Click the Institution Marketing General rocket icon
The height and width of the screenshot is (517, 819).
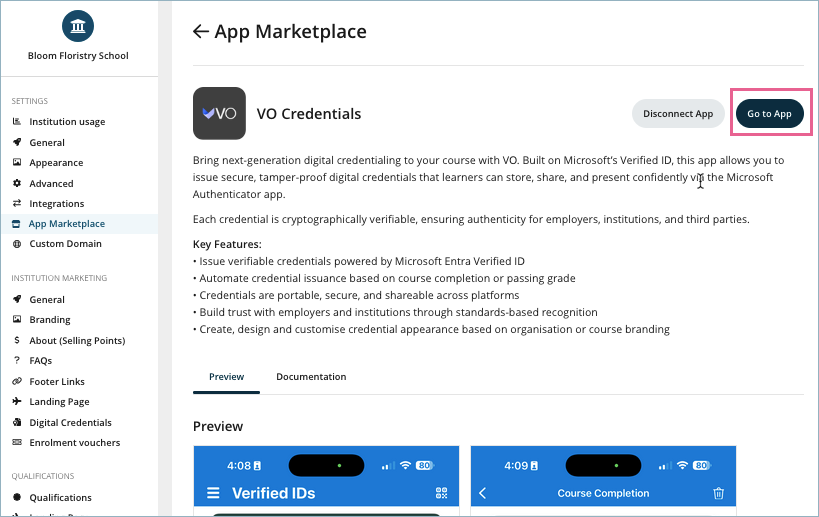point(17,299)
